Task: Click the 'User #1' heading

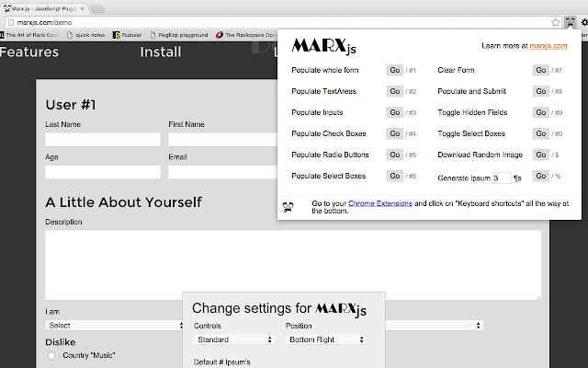Action: coord(71,105)
